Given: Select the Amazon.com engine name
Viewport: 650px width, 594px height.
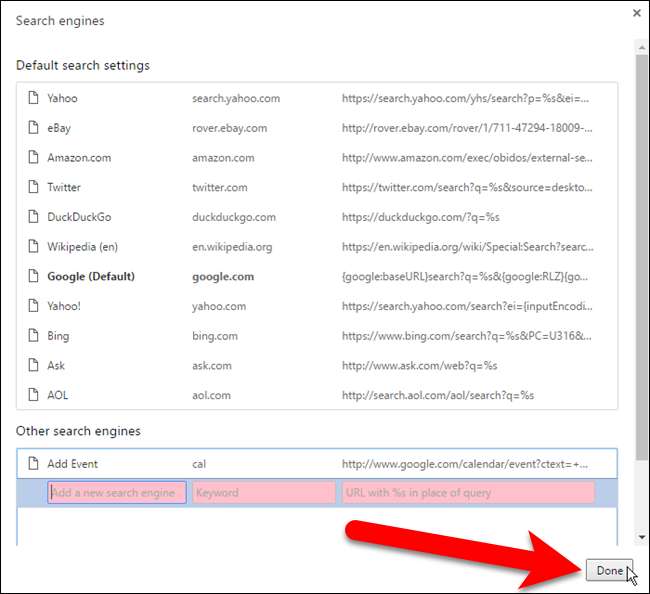Looking at the screenshot, I should coord(79,158).
